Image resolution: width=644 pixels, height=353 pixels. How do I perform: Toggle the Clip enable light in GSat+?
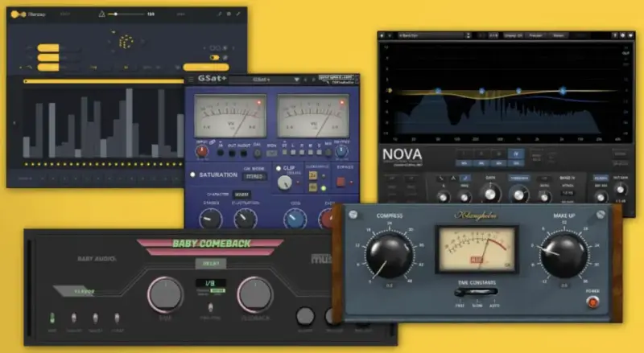point(279,168)
